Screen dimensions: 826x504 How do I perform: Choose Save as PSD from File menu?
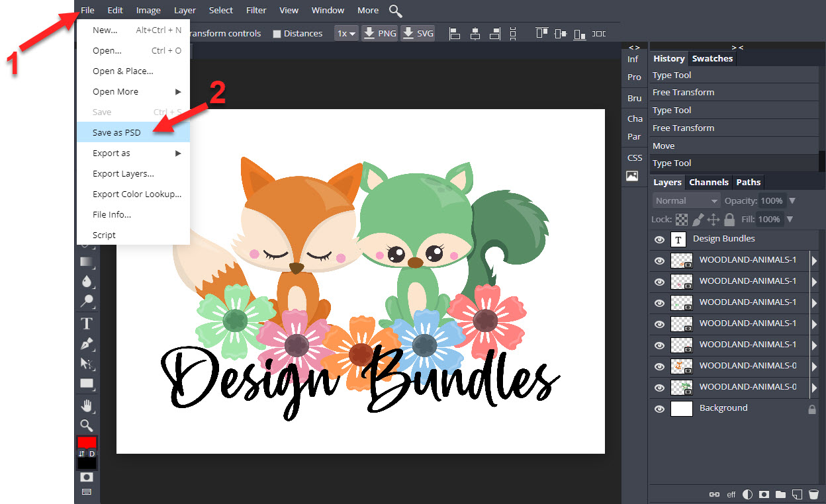point(133,132)
